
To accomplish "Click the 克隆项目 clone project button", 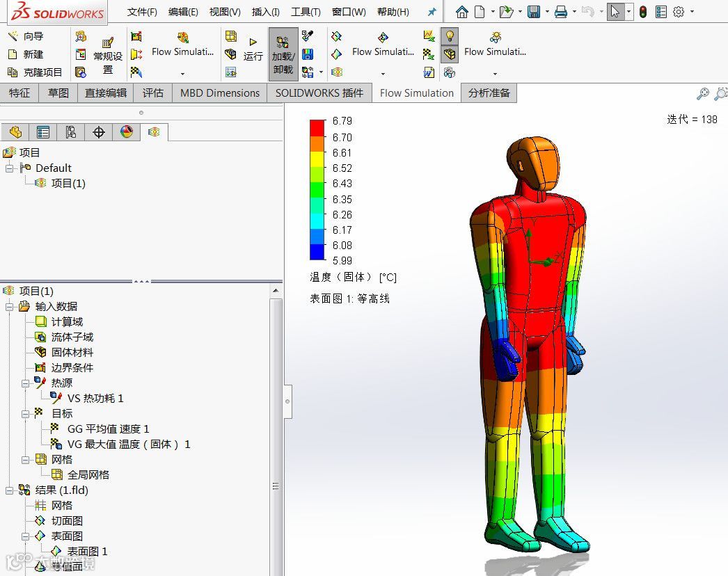I will 34,72.
